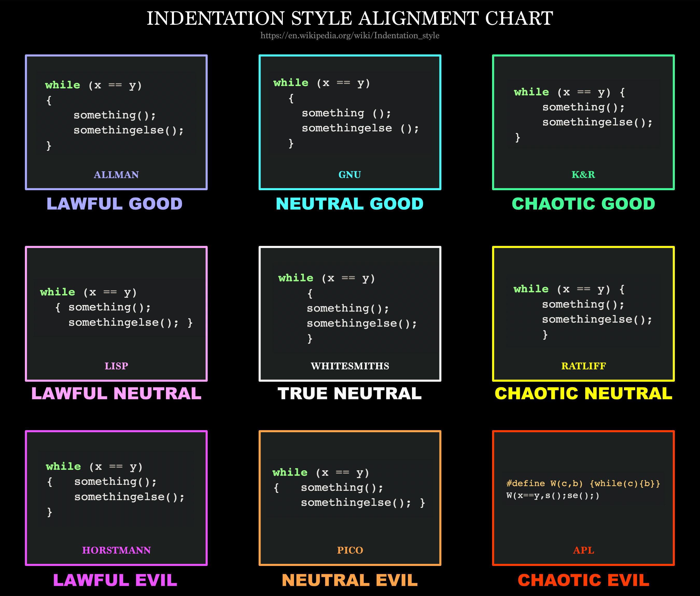
Task: Click the TRUE NEUTRAL heading
Action: (x=350, y=394)
